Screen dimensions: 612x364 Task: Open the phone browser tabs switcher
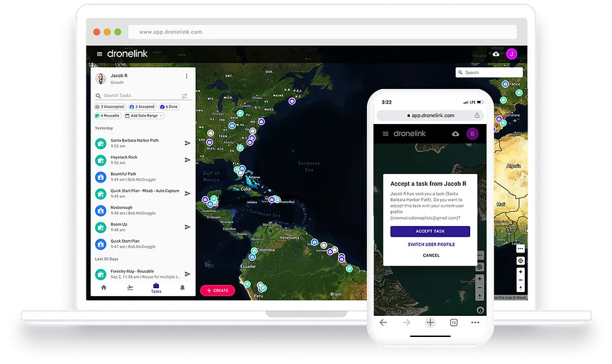coord(454,322)
